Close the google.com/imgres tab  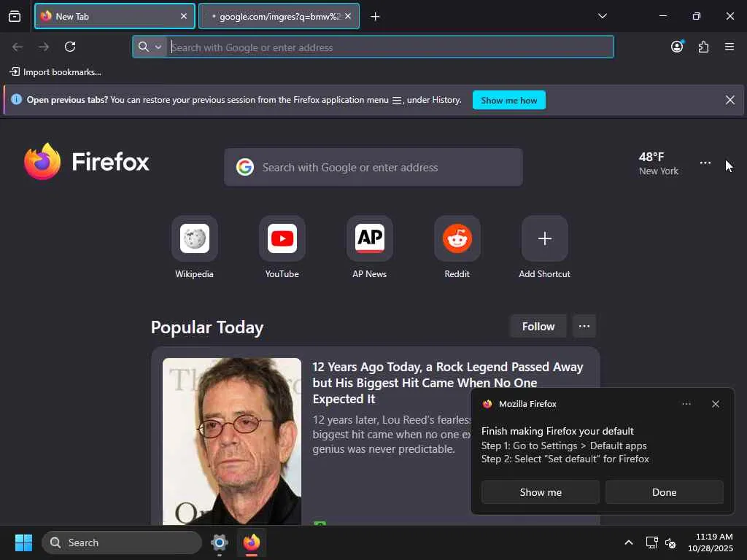tap(348, 16)
